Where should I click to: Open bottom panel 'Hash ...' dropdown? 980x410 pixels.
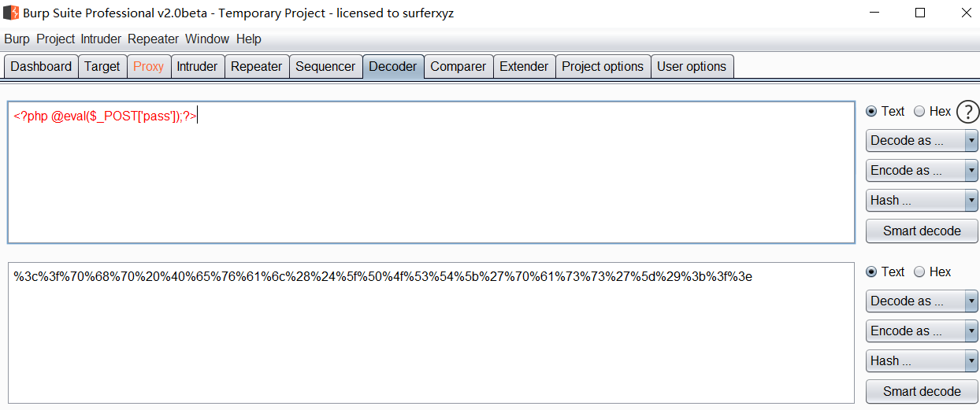(x=922, y=361)
